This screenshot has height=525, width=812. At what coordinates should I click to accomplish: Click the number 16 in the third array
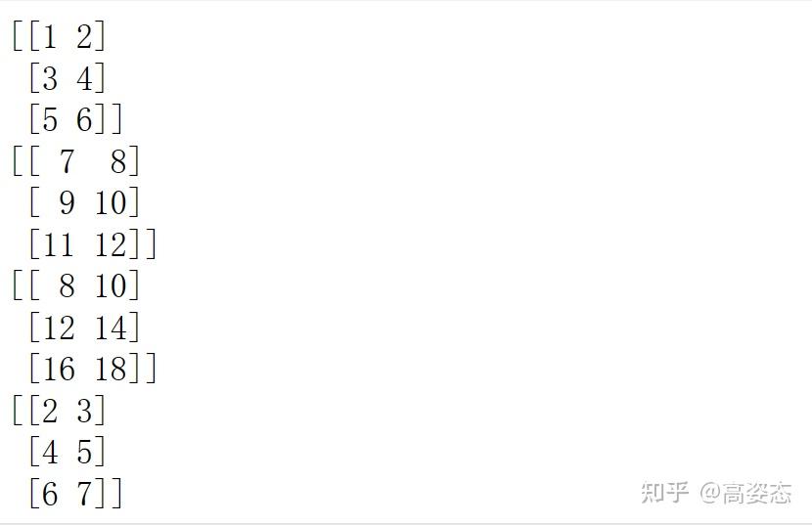59,369
